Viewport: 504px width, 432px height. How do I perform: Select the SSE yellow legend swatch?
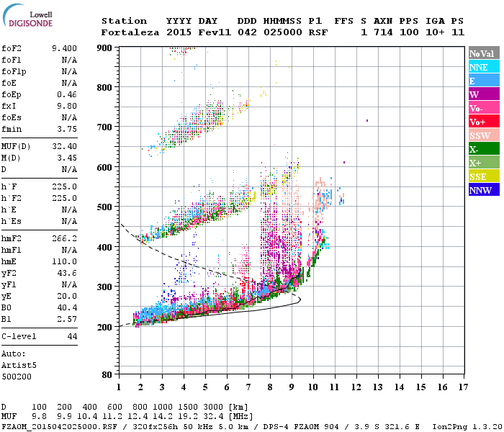coord(484,176)
